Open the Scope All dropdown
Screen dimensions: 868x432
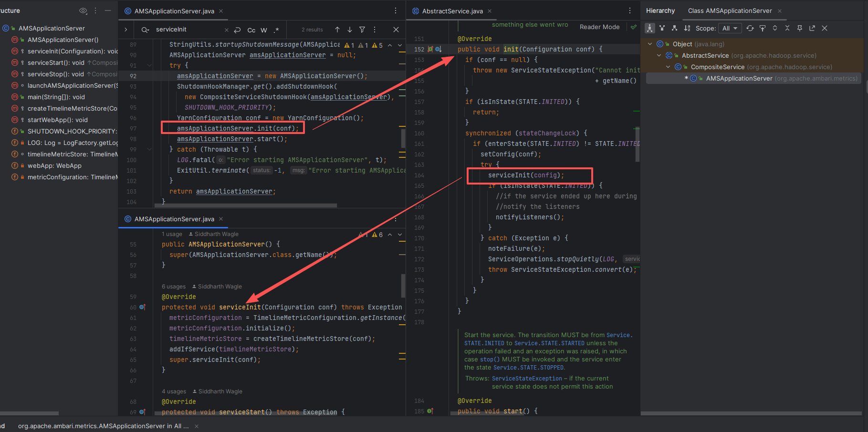point(730,28)
